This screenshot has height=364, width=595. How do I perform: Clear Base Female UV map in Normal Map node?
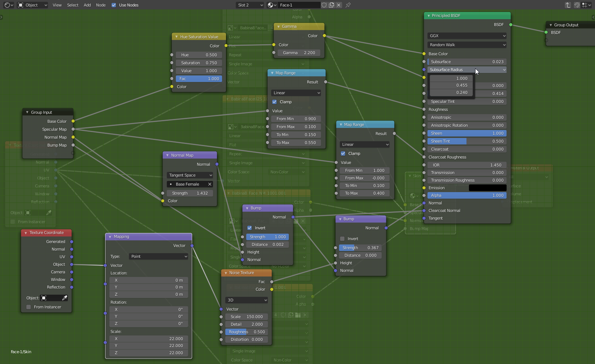tap(209, 184)
